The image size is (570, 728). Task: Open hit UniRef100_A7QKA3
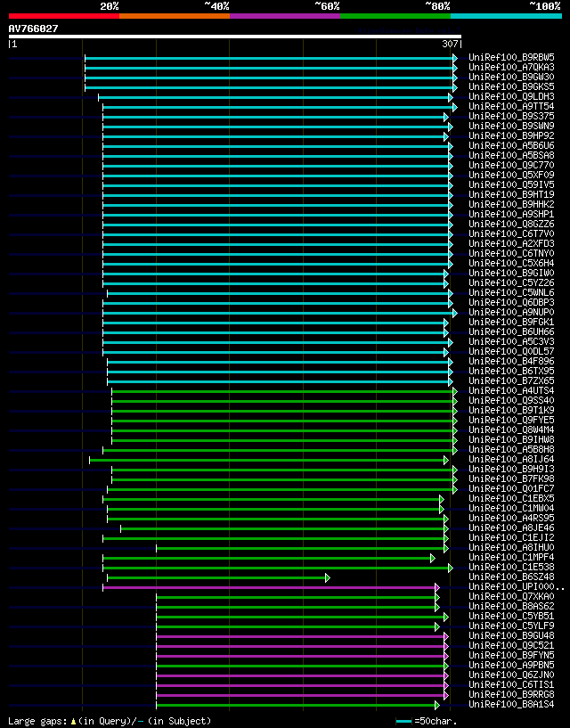tap(511, 68)
